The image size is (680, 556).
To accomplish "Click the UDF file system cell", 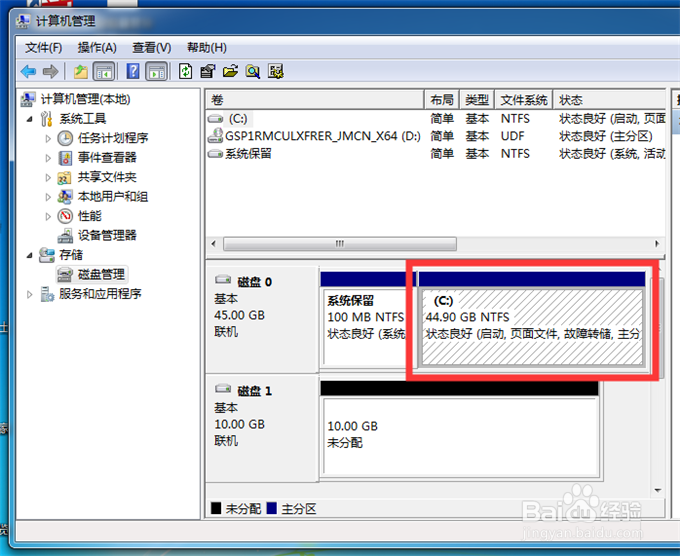I will point(513,136).
